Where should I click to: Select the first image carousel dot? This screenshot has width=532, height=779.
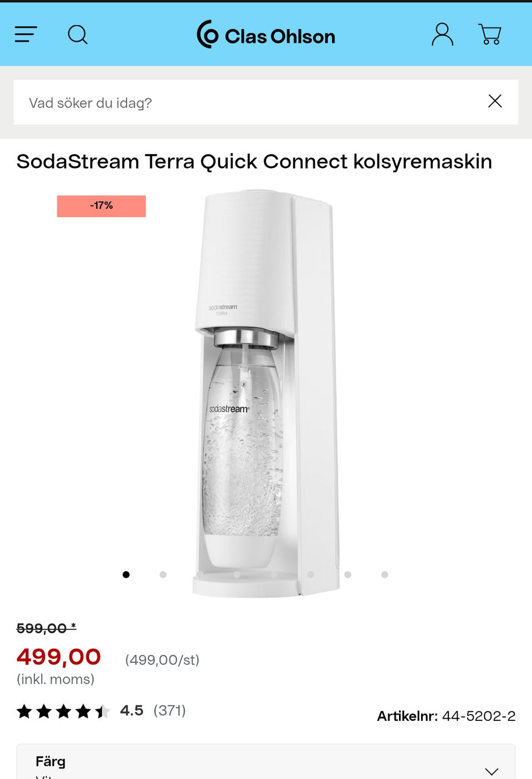(126, 575)
